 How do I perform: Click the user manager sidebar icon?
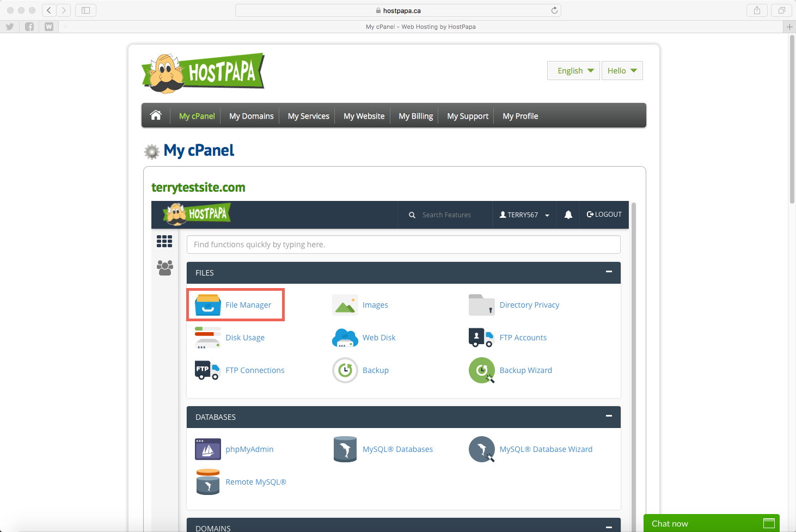click(164, 267)
